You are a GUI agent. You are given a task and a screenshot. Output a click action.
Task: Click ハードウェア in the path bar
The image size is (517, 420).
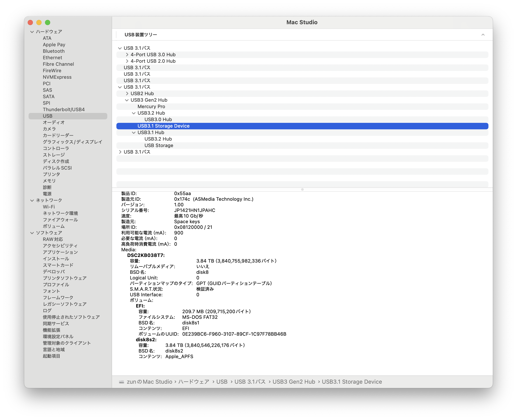[194, 382]
